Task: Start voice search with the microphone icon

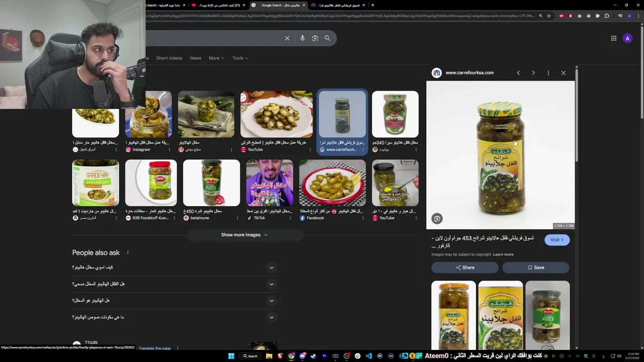Action: 302,38
